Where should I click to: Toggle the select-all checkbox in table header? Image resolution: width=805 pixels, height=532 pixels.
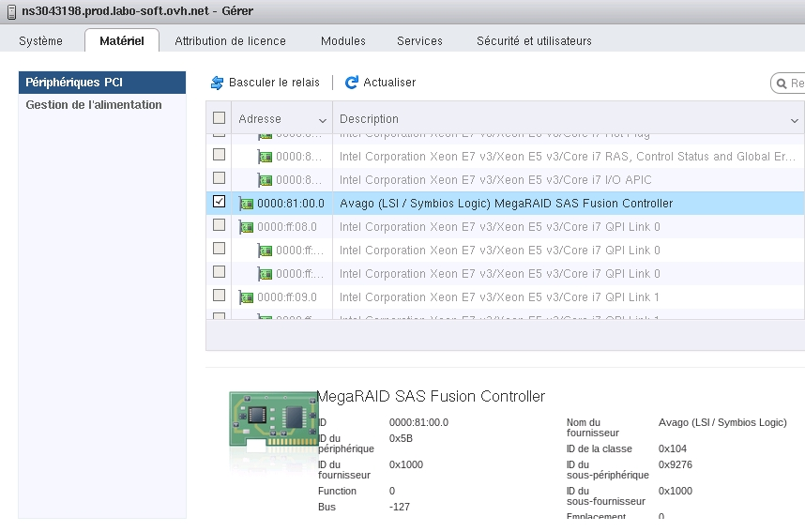[x=220, y=118]
